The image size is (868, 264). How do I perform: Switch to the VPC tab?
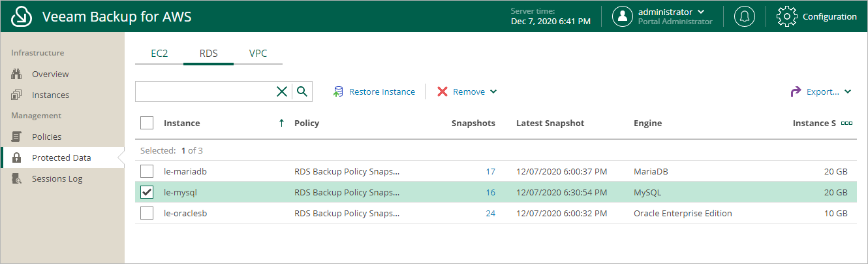pos(258,54)
